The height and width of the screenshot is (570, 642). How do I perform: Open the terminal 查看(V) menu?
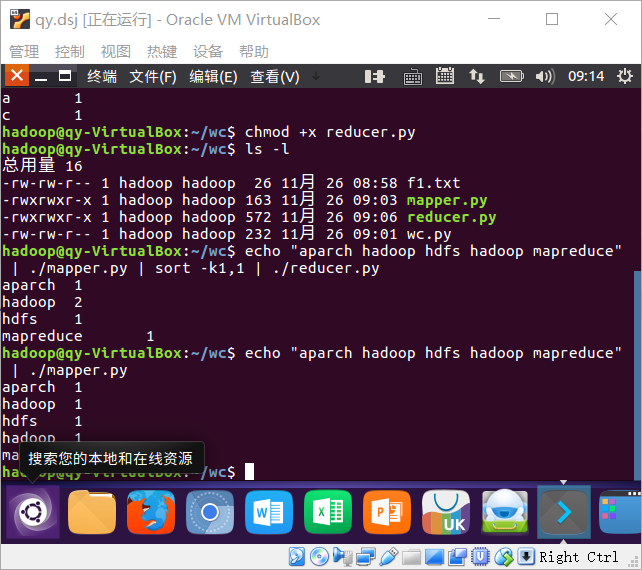coord(275,77)
